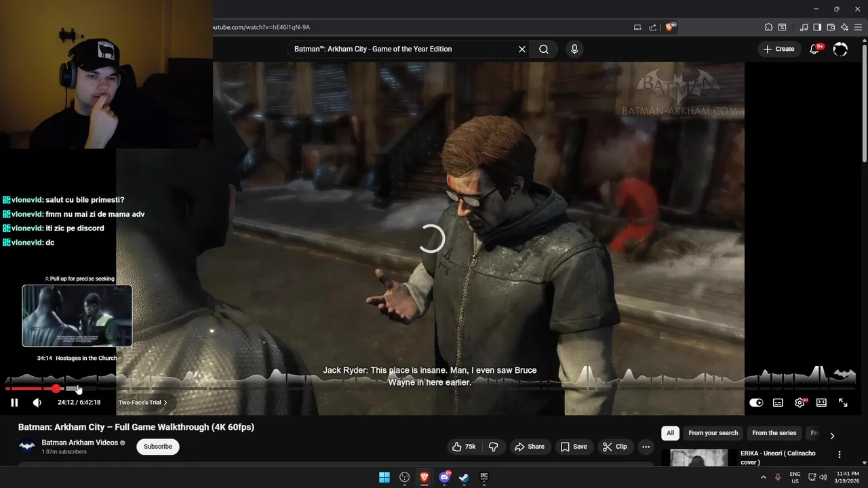868x488 pixels.
Task: Click the red playhead on the progress bar
Action: tap(56, 388)
